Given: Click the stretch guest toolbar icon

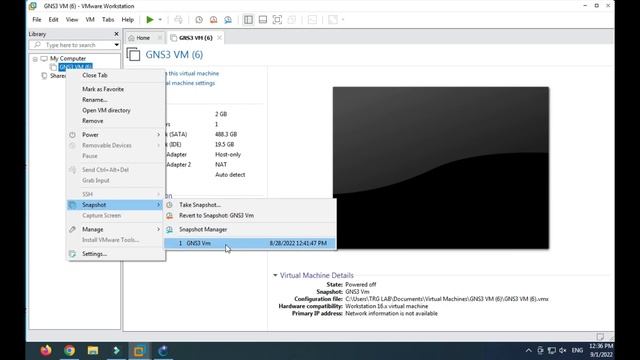Looking at the screenshot, I should pos(333,20).
